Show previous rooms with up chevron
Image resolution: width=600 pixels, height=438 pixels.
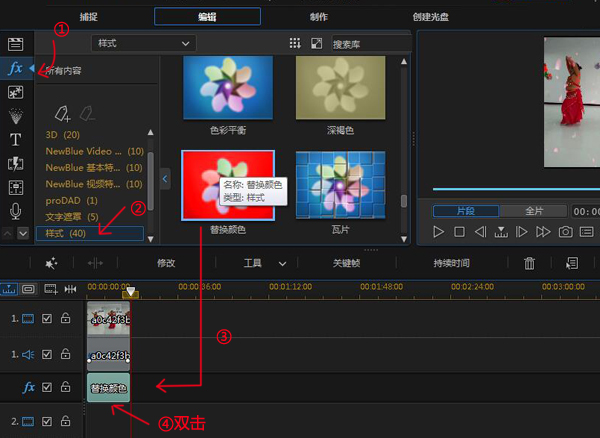(x=8, y=233)
